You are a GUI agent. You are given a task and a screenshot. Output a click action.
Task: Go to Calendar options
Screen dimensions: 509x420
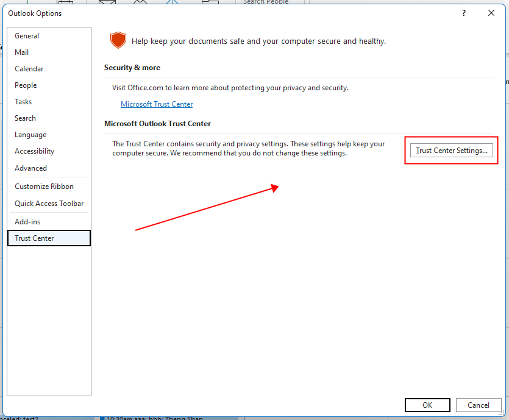[x=29, y=69]
